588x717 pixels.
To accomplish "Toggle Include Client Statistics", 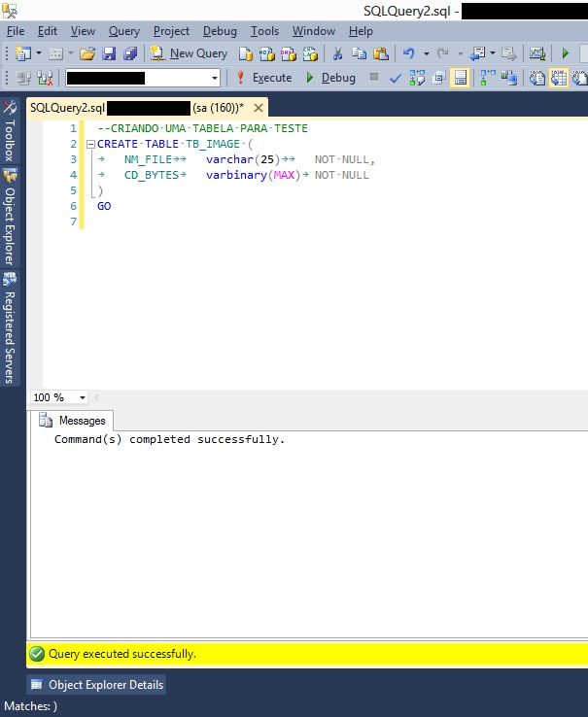I will 509,78.
